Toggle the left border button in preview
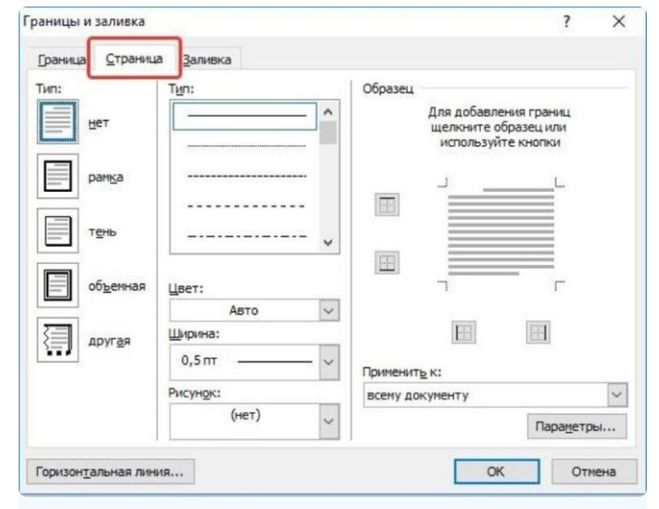Image resolution: width=659 pixels, height=509 pixels. [465, 333]
